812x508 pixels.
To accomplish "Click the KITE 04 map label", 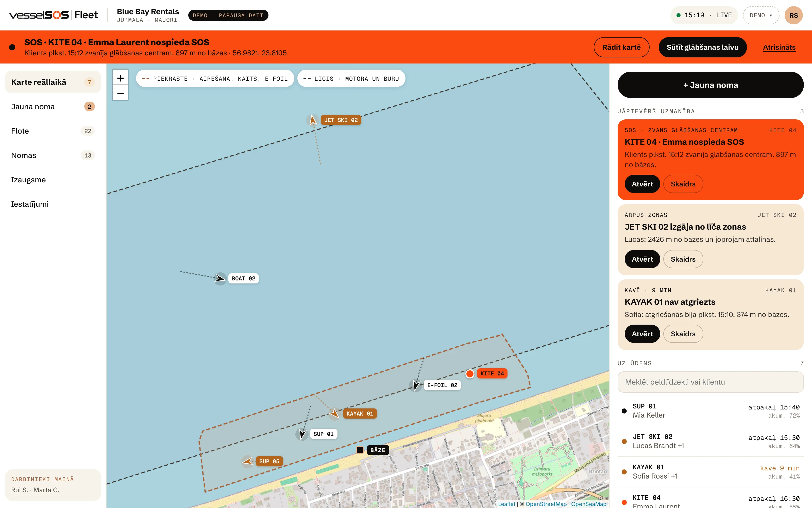I will pyautogui.click(x=492, y=374).
